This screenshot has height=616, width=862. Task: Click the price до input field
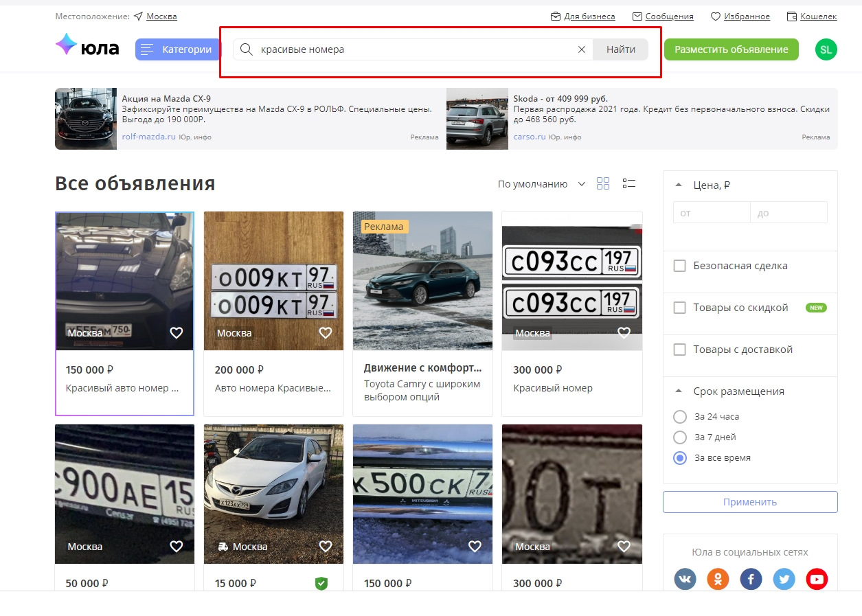point(789,213)
